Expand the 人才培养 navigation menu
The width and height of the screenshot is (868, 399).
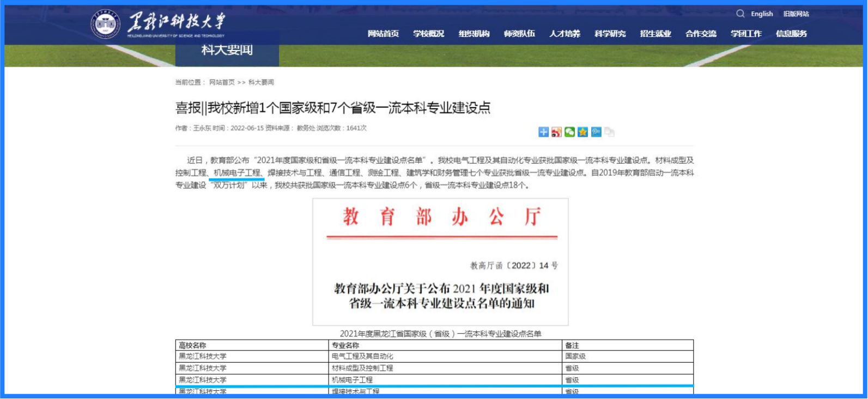point(564,34)
